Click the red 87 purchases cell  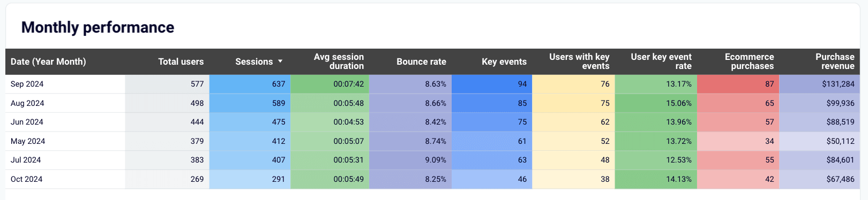(738, 84)
